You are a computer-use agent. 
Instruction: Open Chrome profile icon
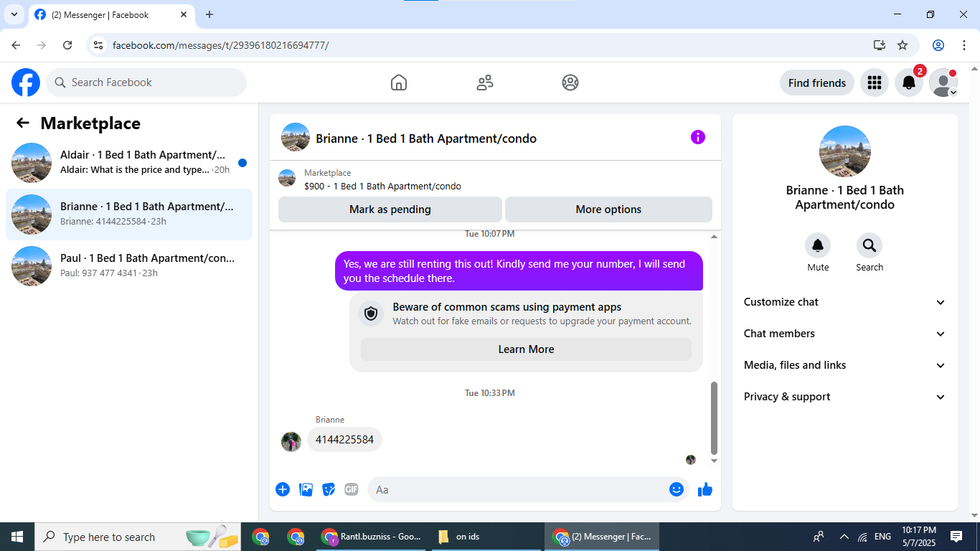938,45
